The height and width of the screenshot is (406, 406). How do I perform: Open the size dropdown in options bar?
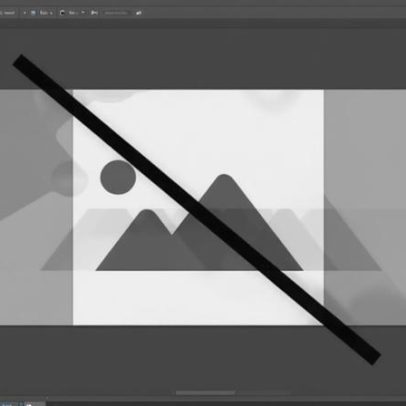click(x=46, y=13)
